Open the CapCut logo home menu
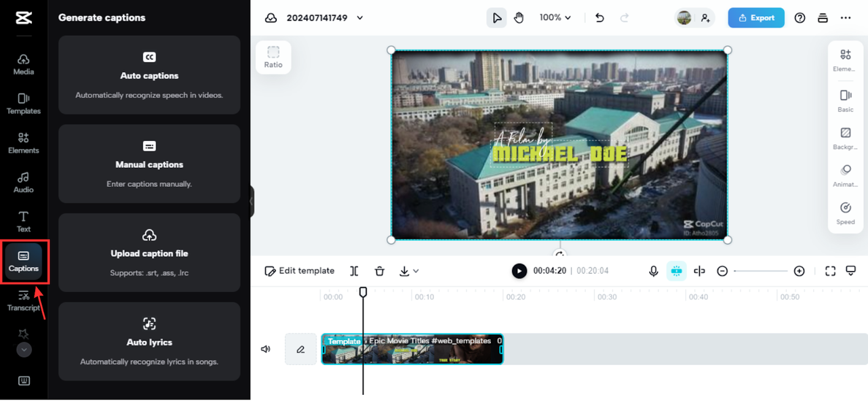868x403 pixels. [24, 18]
